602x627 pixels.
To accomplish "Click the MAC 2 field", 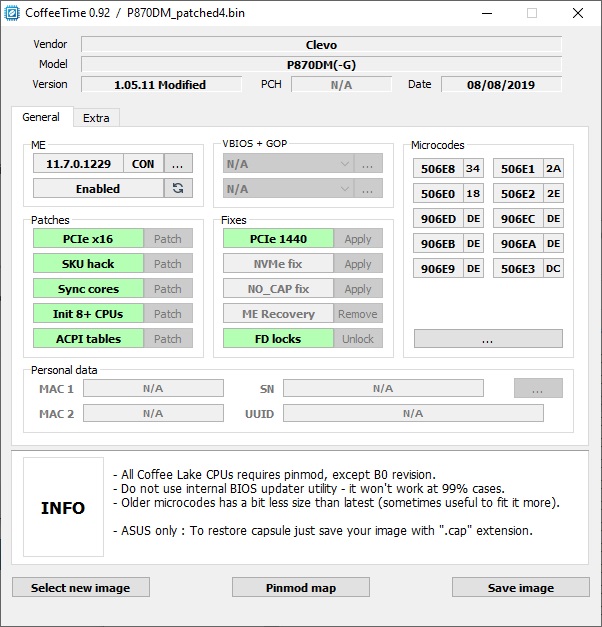I will click(153, 413).
